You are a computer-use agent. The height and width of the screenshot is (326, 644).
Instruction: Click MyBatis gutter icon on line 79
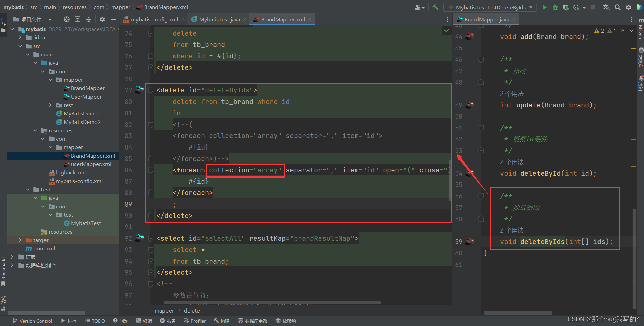[x=140, y=89]
